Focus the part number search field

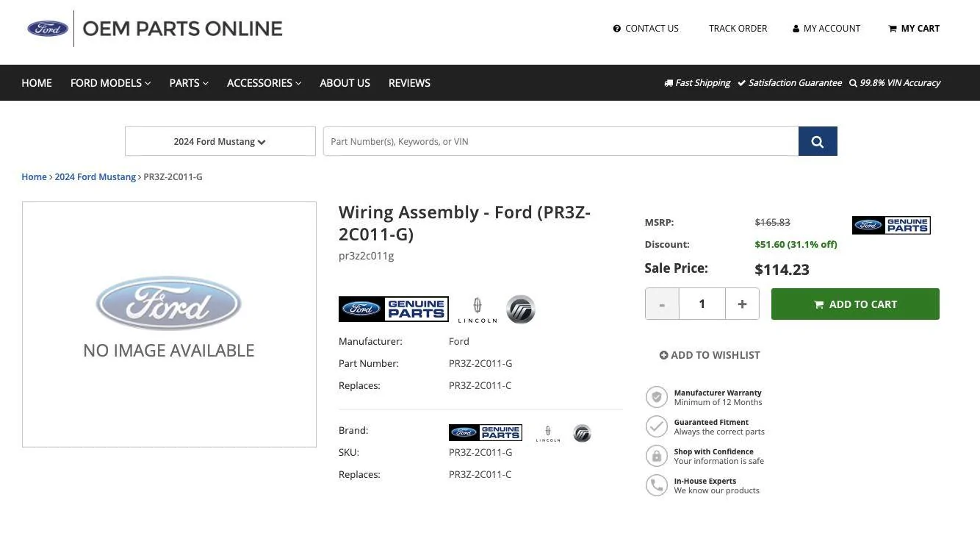pyautogui.click(x=561, y=141)
